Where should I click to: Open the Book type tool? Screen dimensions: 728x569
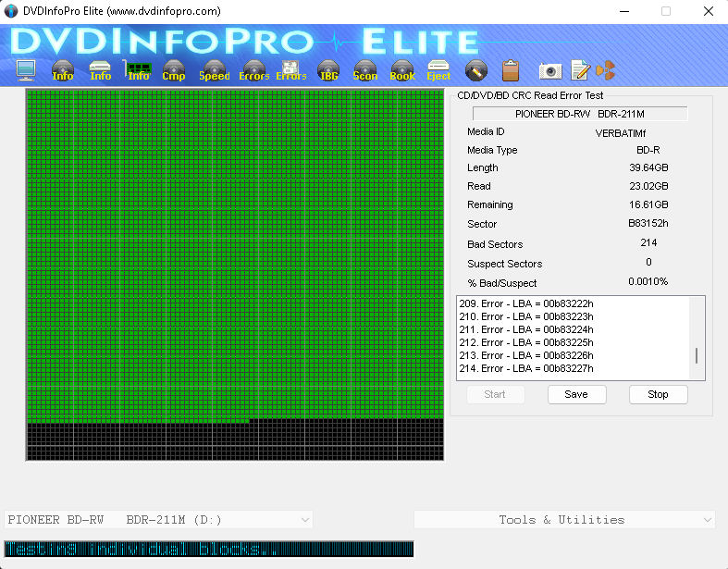pos(402,70)
